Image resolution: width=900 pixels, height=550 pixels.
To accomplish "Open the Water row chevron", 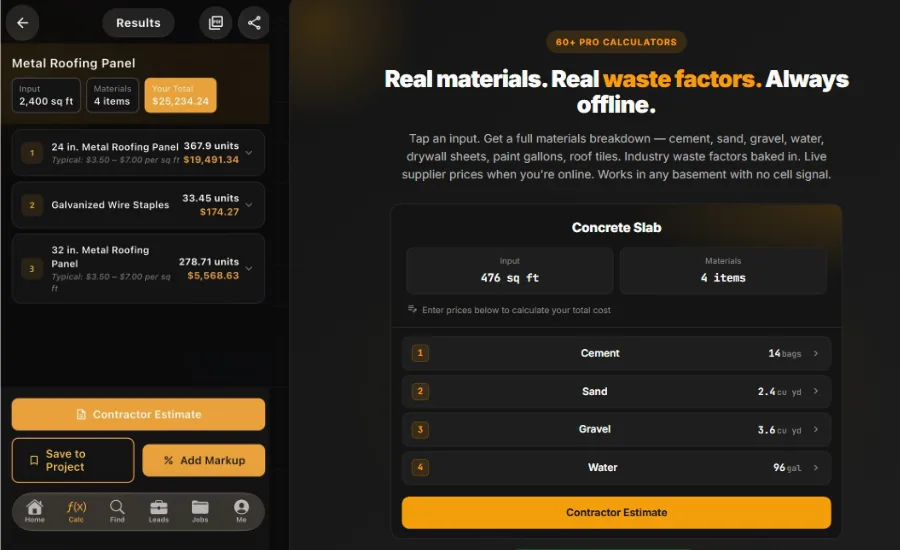I will point(816,467).
